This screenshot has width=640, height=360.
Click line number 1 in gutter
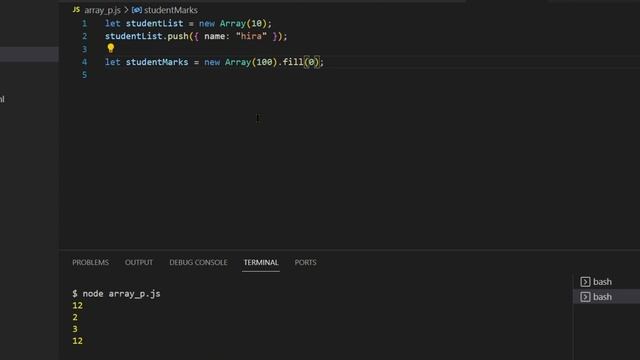click(x=84, y=23)
